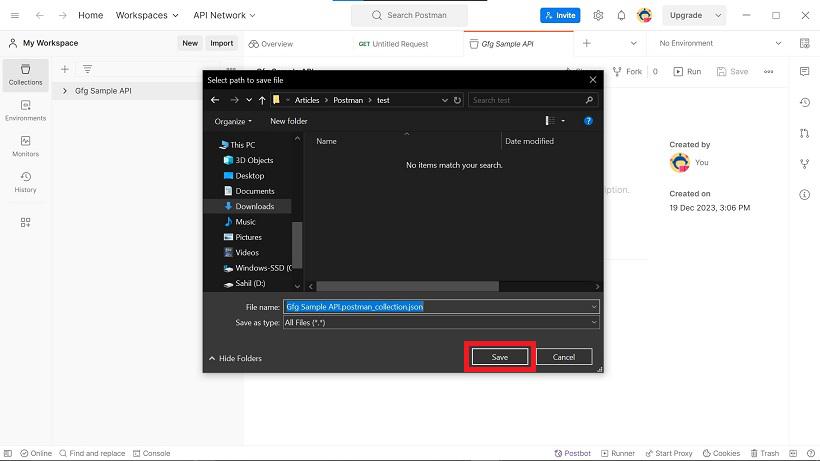This screenshot has height=461, width=820.
Task: Open the Upgrade dropdown arrow
Action: (718, 15)
